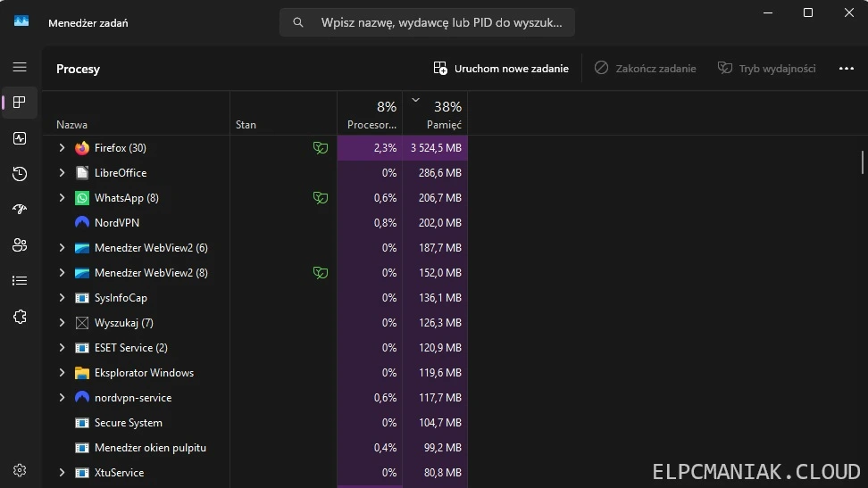868x488 pixels.
Task: Open the Users page in sidebar
Action: point(20,245)
